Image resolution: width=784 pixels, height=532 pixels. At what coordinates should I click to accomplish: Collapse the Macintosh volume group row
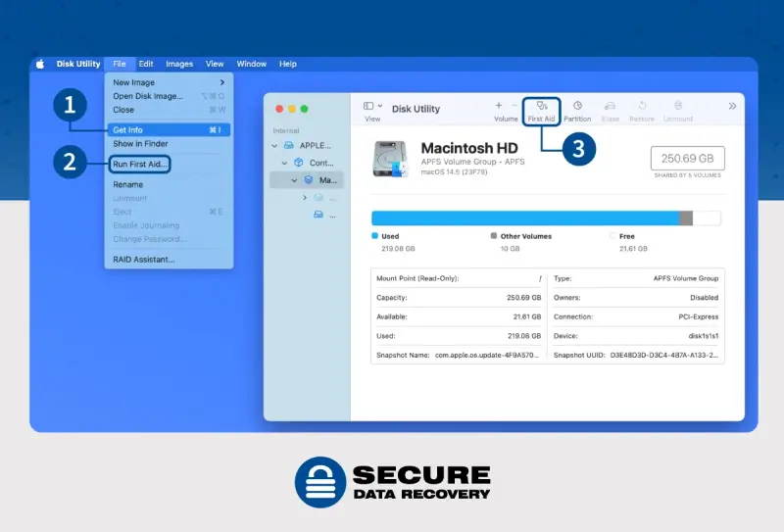point(295,180)
